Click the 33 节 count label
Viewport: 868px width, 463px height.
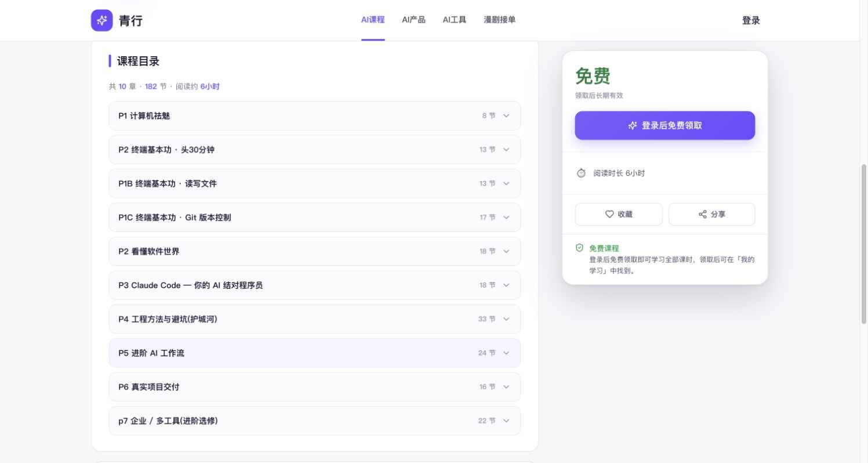pos(487,319)
